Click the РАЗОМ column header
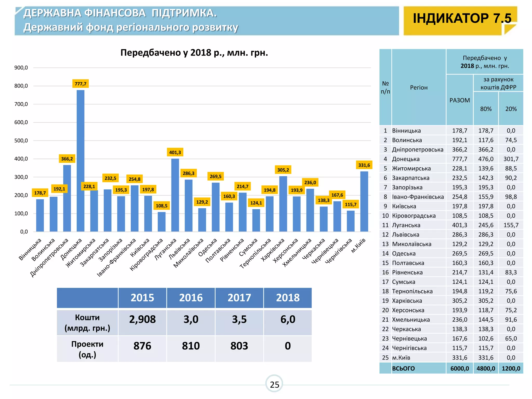This screenshot has height=399, width=532. [x=460, y=100]
